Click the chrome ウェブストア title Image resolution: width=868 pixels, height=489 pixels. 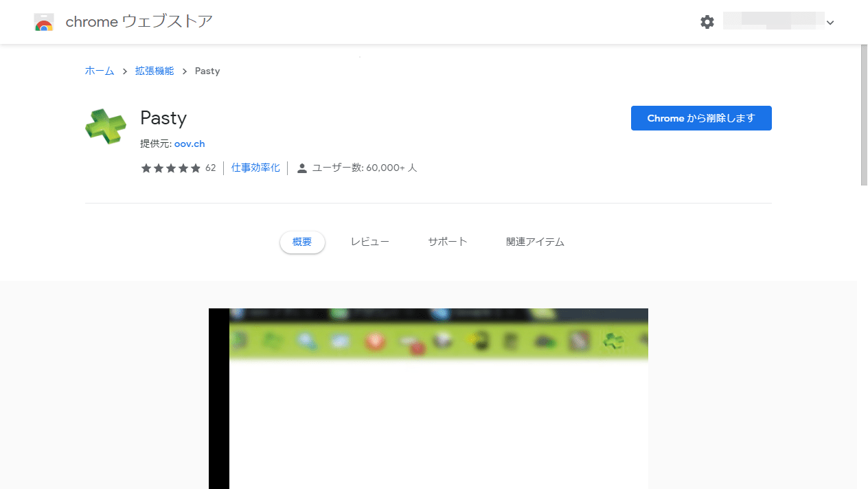[x=139, y=22]
